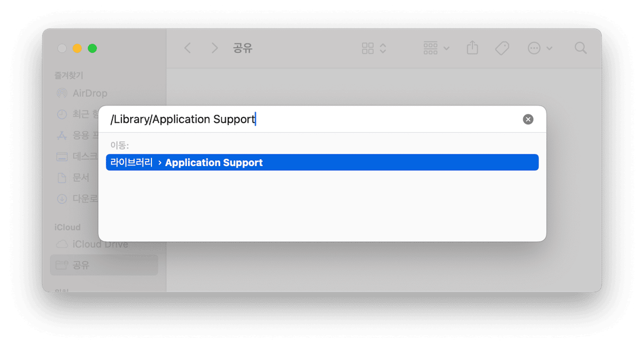The height and width of the screenshot is (348, 644).
Task: Open AirDrop in the sidebar
Action: click(82, 93)
